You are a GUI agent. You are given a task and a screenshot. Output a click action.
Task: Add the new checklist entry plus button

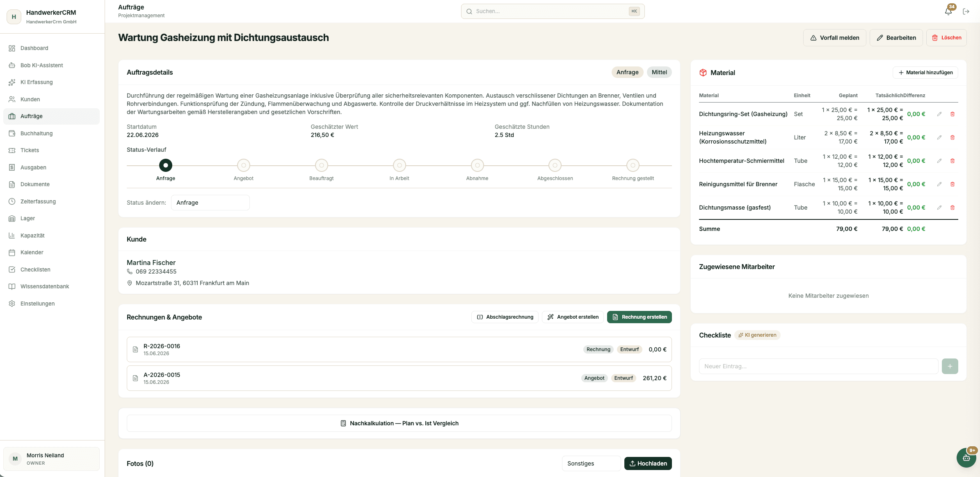950,366
